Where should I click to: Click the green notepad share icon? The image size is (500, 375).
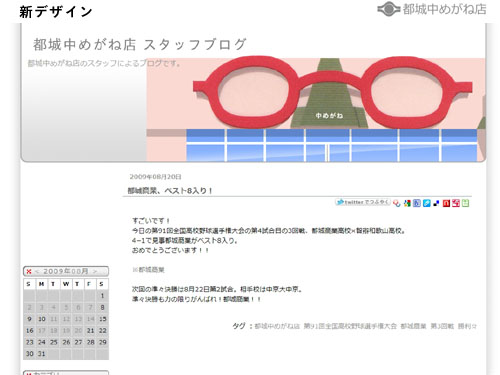[x=465, y=203]
